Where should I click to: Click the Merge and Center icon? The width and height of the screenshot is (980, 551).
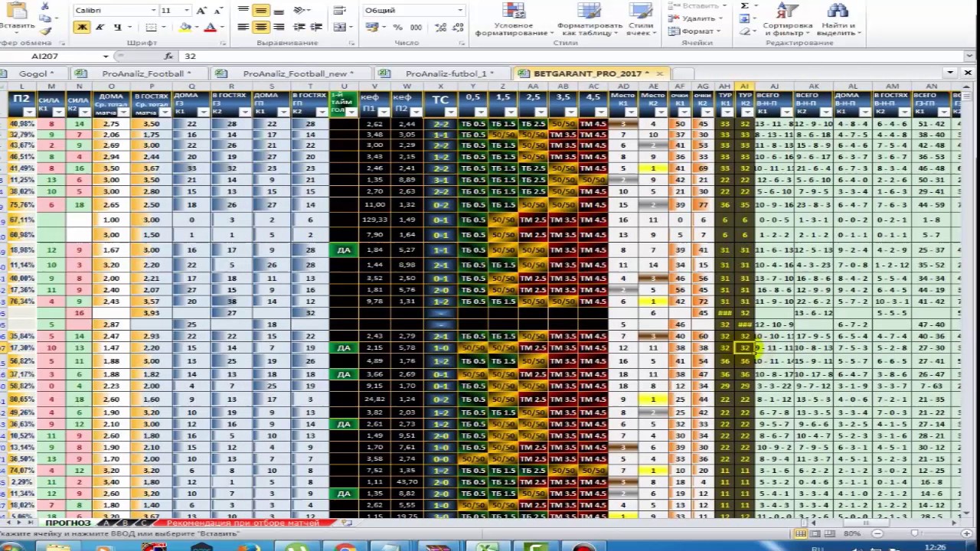(x=339, y=28)
